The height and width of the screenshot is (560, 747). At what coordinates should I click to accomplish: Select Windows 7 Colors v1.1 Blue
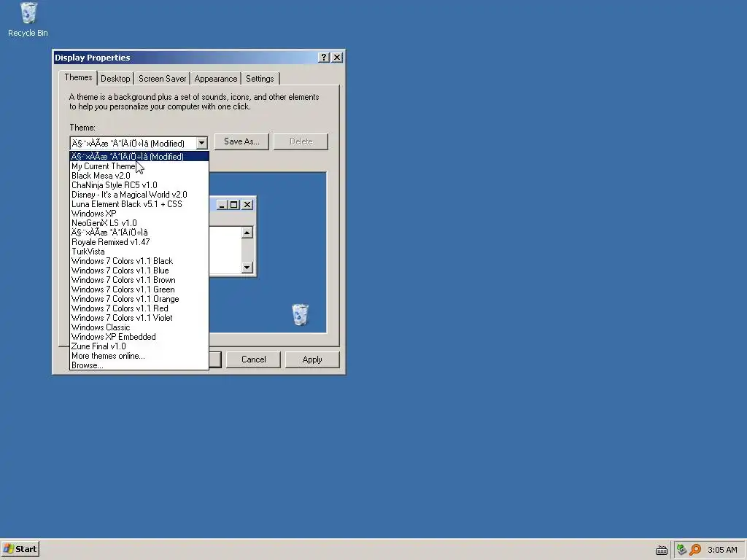pyautogui.click(x=139, y=271)
